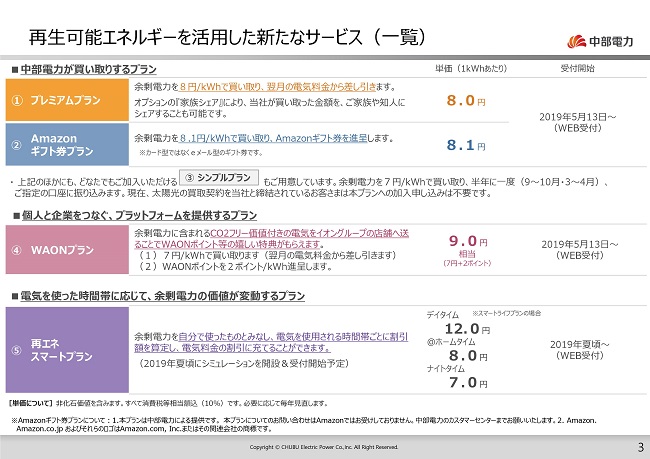Image resolution: width=650 pixels, height=459 pixels.
Task: Click the blue 8.1円 price
Action: [x=466, y=145]
